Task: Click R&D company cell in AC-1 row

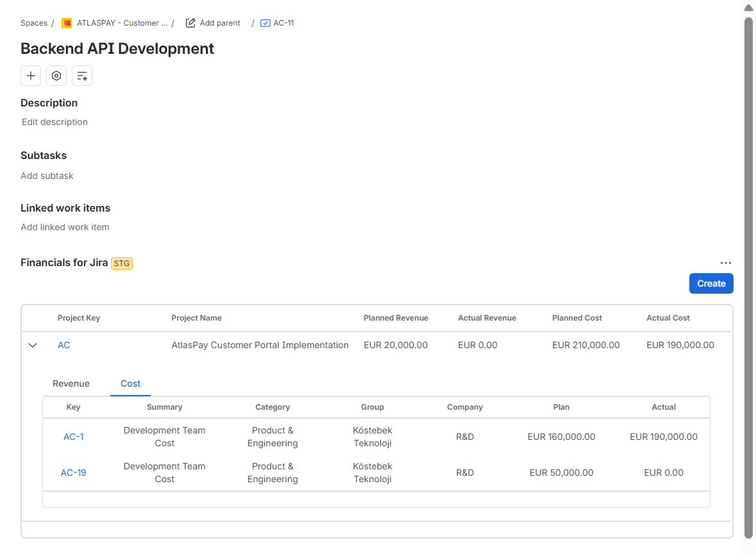Action: click(x=465, y=437)
